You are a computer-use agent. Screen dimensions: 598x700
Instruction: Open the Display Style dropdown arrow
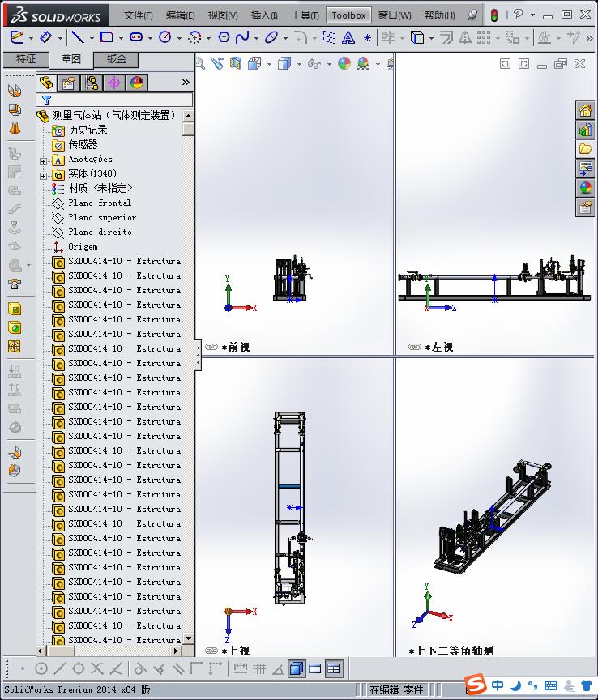[x=299, y=64]
